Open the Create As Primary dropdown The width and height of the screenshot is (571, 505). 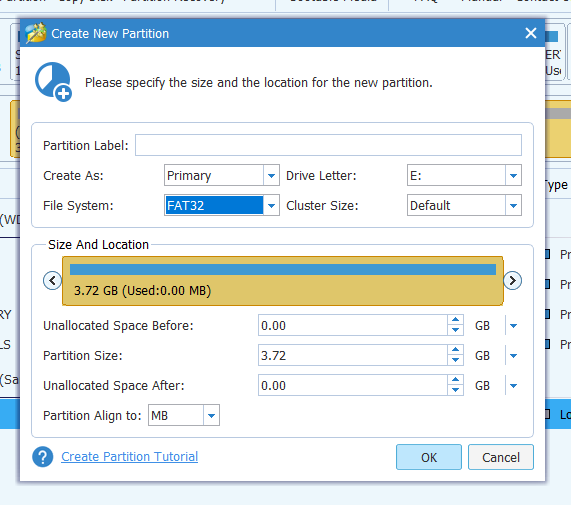[271, 175]
